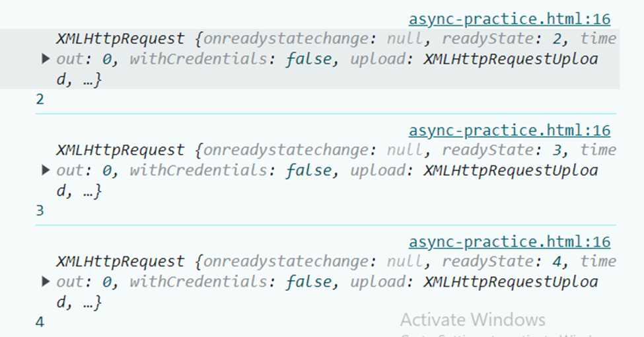This screenshot has width=644, height=337.
Task: Expand the XMLHttpRequest object with readyState 3
Action: [x=46, y=170]
